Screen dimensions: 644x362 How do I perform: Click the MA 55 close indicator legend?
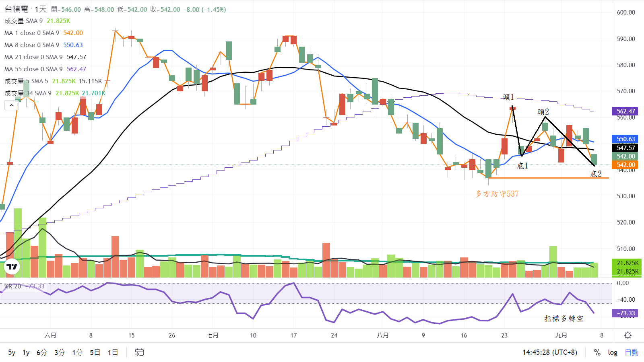[33, 69]
